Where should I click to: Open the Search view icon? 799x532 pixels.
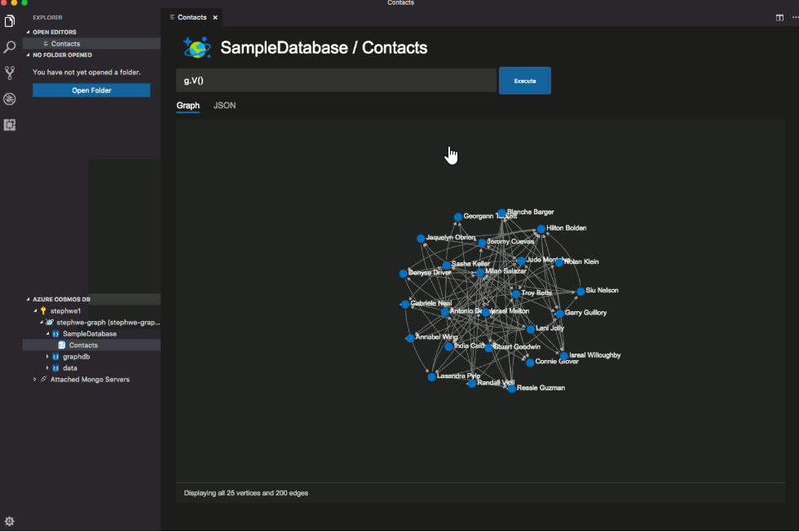[x=10, y=47]
